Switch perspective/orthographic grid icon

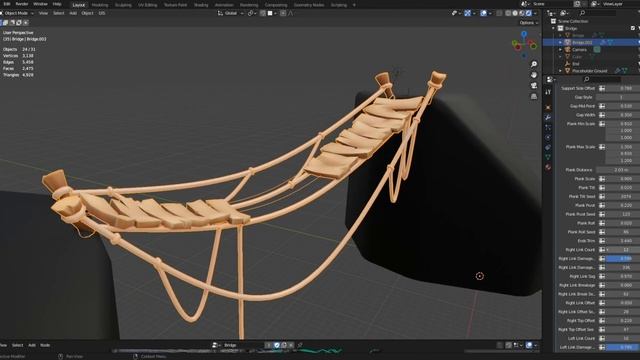[534, 96]
